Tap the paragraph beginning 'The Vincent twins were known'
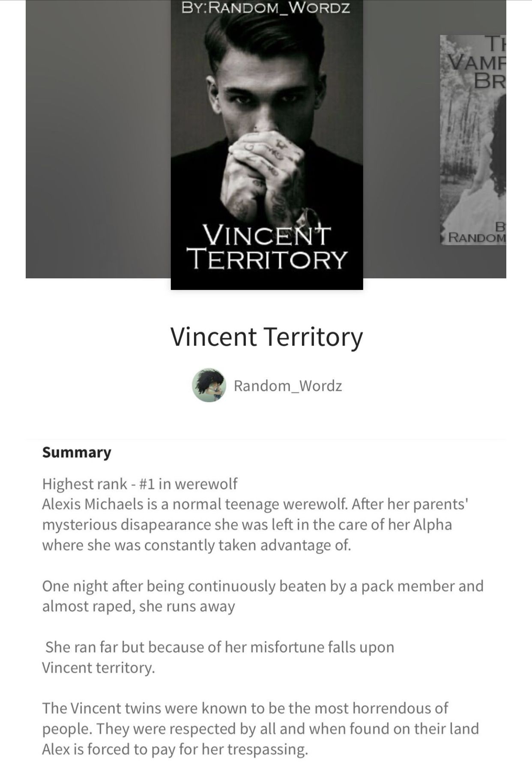The image size is (532, 764). (260, 728)
